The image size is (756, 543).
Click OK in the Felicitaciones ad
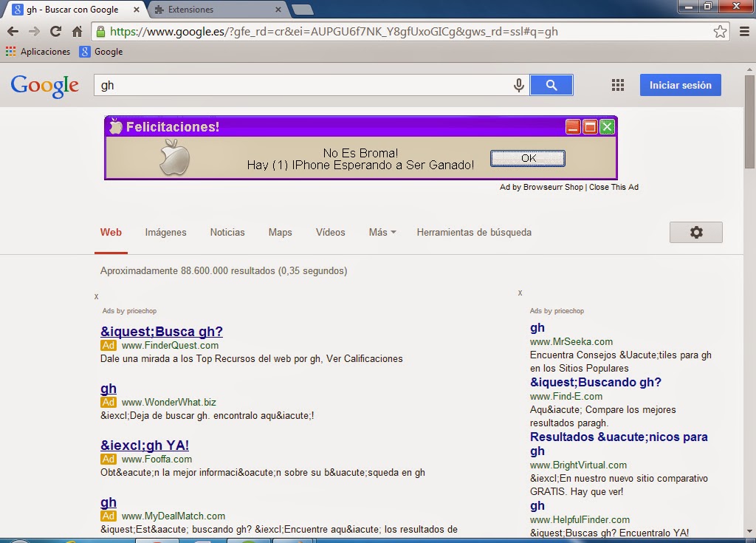[x=528, y=158]
